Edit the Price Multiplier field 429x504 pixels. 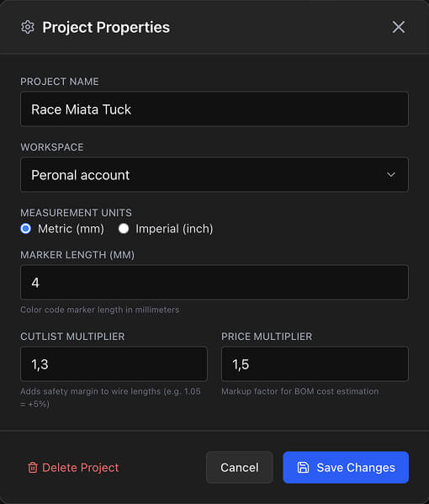[x=315, y=364]
